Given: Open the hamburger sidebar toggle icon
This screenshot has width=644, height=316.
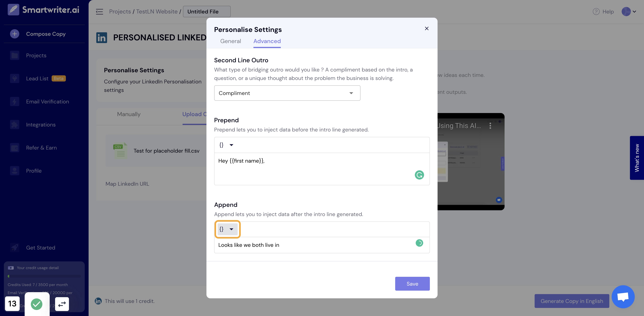Looking at the screenshot, I should tap(99, 12).
